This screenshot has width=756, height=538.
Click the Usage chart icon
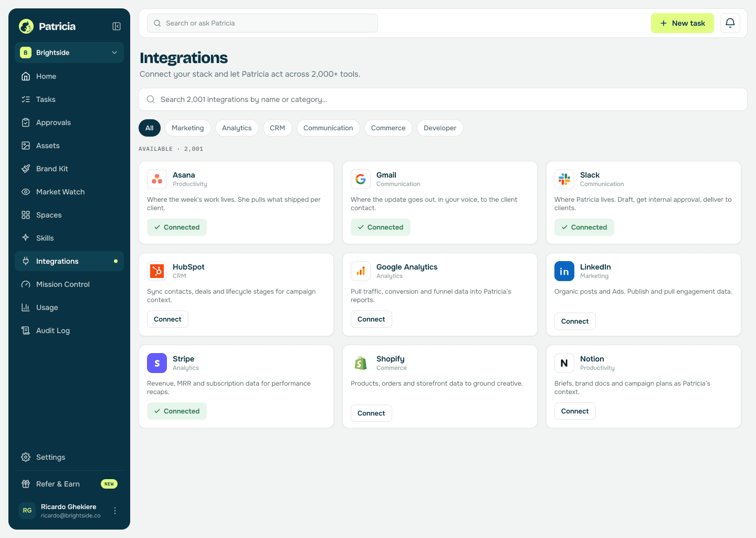(26, 307)
